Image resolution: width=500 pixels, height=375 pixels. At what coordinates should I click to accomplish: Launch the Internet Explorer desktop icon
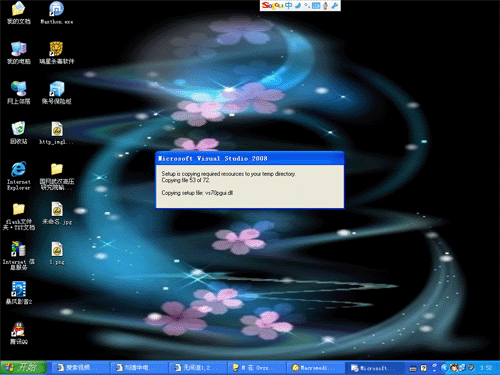19,176
